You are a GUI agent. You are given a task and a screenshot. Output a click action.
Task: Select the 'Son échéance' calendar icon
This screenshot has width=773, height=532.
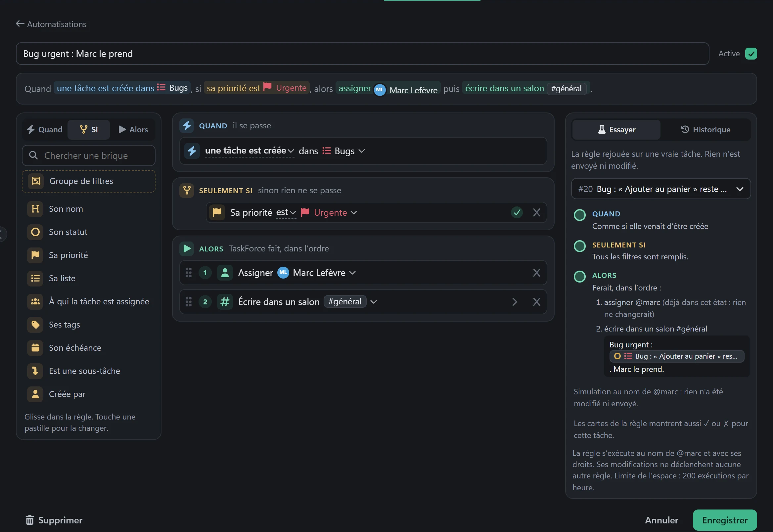click(x=35, y=348)
